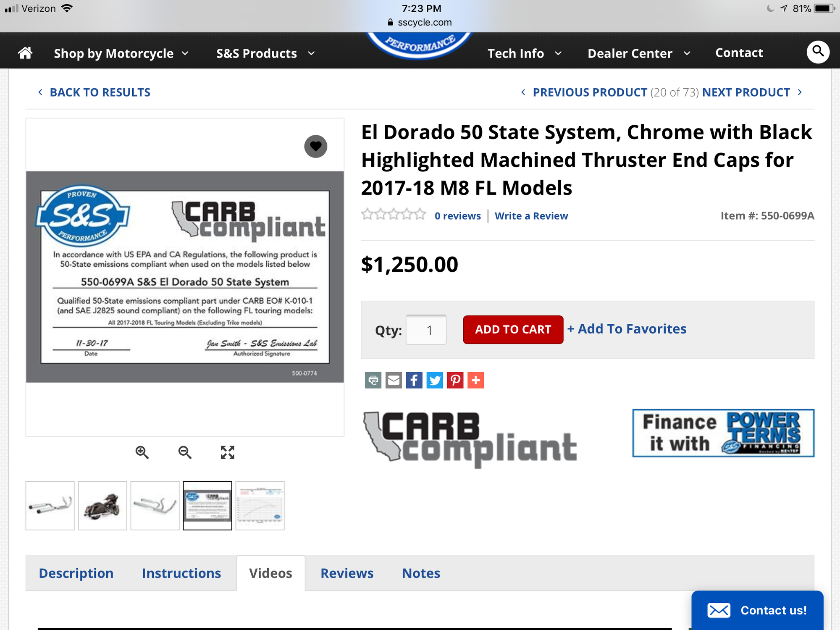Expand Shop by Motorcycle dropdown
Screen dimensions: 840x630
tap(121, 53)
